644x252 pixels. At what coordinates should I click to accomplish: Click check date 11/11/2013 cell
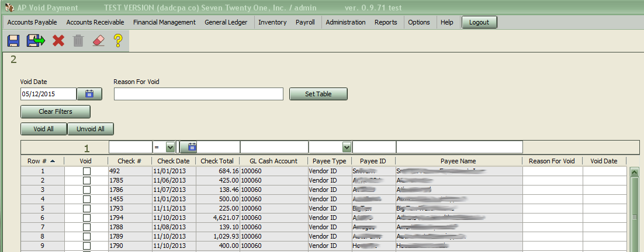(x=174, y=208)
